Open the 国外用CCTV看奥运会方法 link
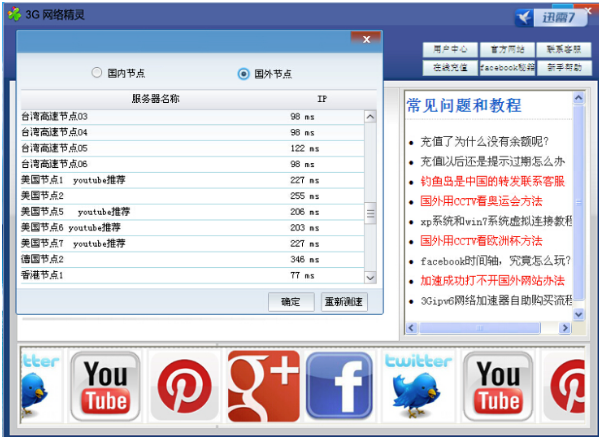Image resolution: width=599 pixels, height=437 pixels. pyautogui.click(x=481, y=201)
